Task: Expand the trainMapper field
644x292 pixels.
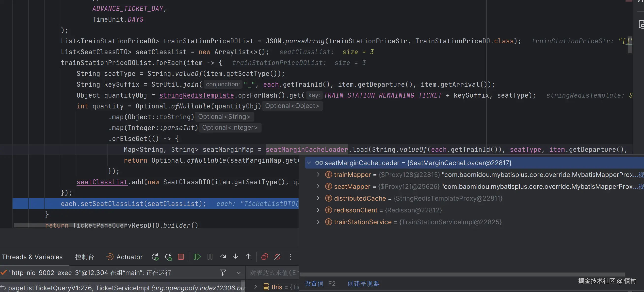Action: [318, 175]
